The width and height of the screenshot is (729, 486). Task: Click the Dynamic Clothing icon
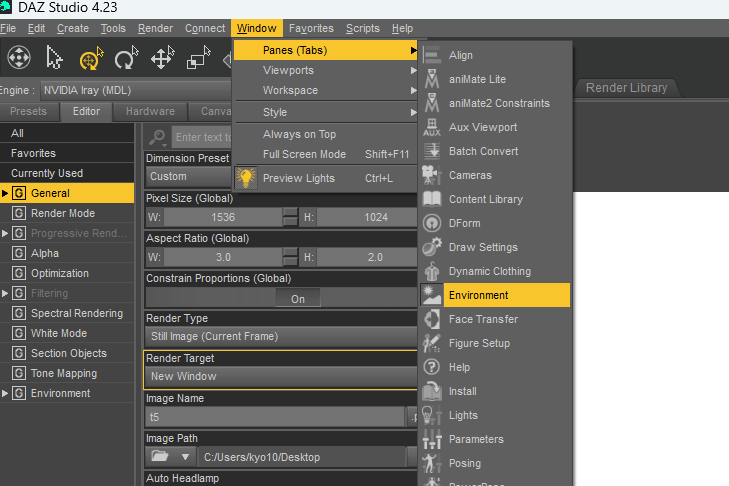[x=432, y=271]
